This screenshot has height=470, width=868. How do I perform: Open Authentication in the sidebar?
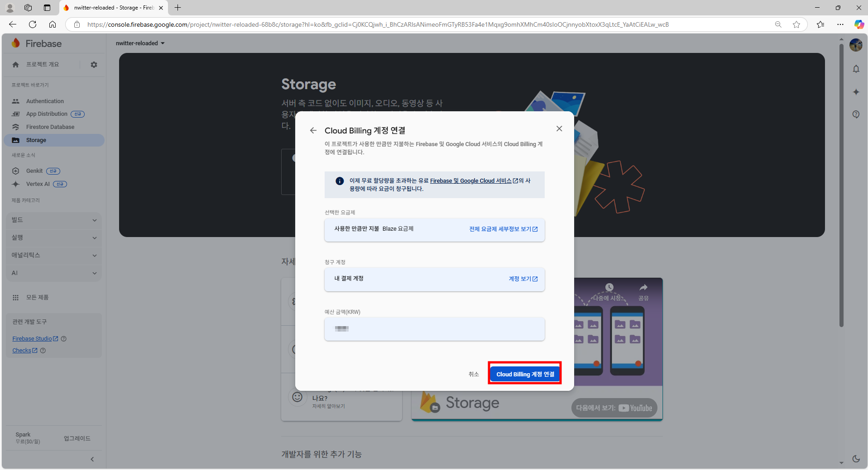coord(45,101)
